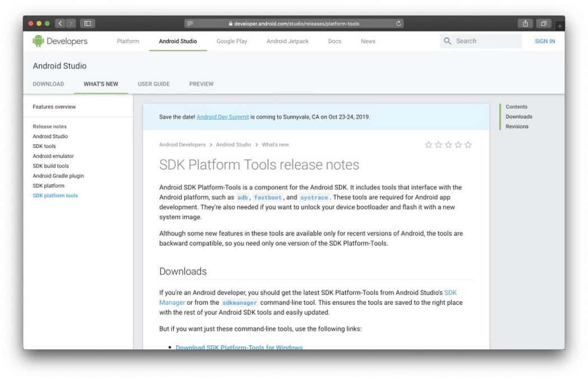This screenshot has width=588, height=380.
Task: Rate the page four stars
Action: point(458,145)
